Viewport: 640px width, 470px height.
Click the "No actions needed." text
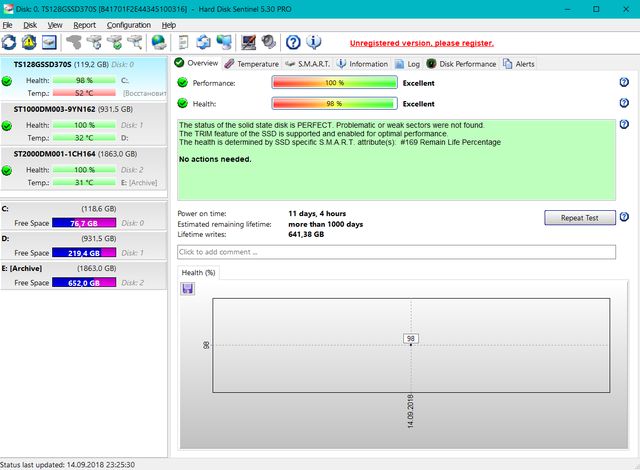215,159
